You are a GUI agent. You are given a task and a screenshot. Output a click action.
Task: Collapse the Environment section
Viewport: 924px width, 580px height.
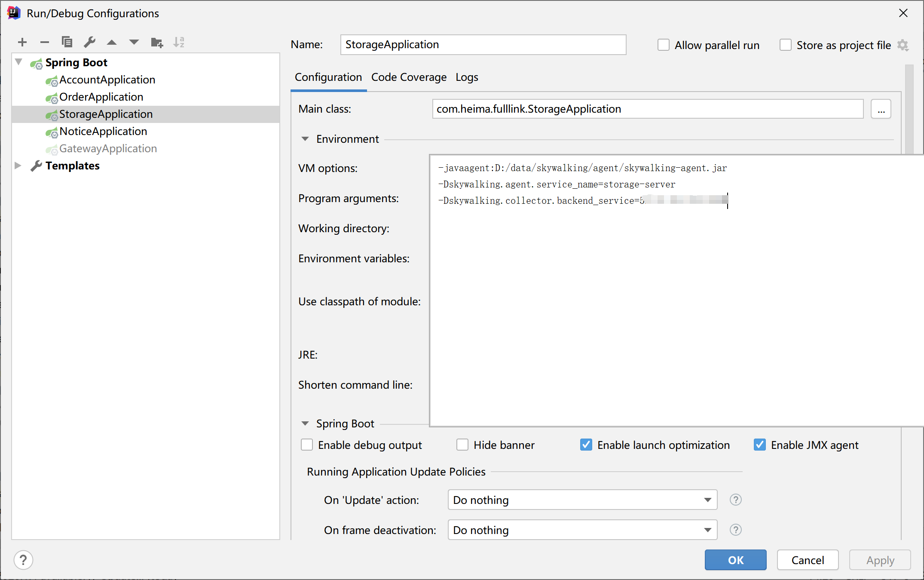click(305, 139)
